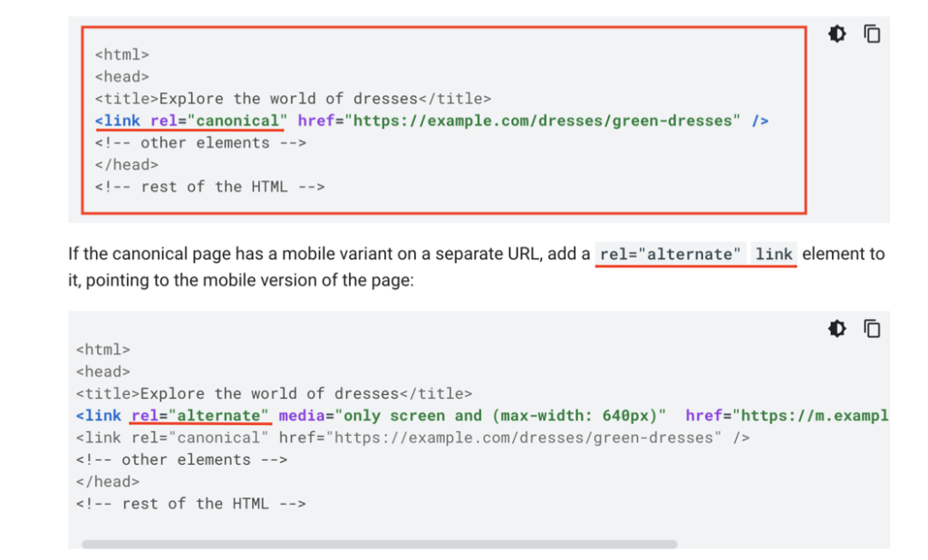Click the "<head>" line in second code block

(x=103, y=372)
